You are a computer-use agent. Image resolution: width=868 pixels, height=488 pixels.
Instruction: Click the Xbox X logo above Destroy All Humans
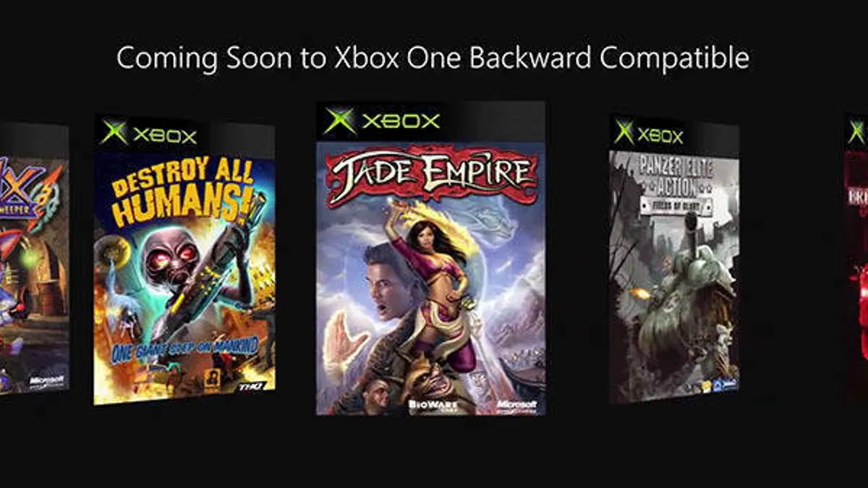click(x=114, y=133)
